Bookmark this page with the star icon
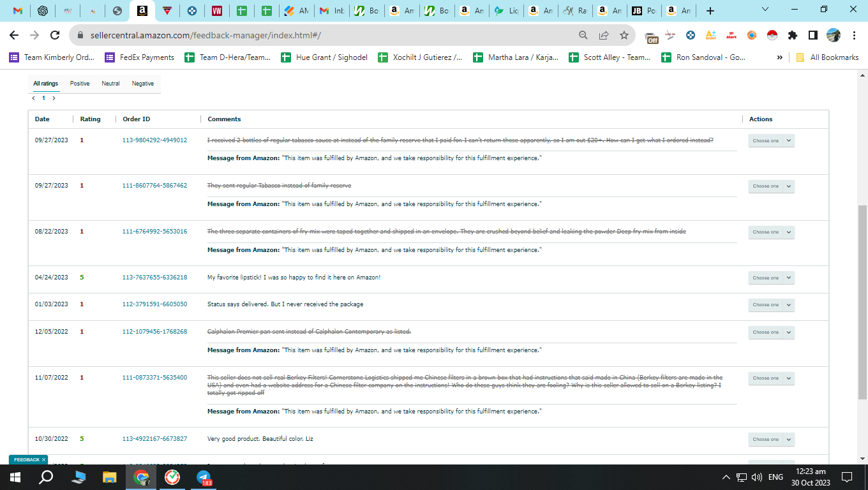The height and width of the screenshot is (490, 868). [x=624, y=35]
